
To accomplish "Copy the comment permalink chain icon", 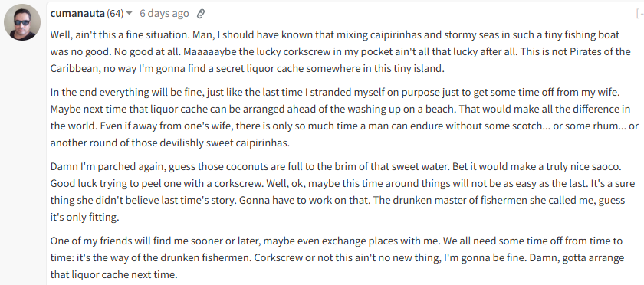I will [200, 14].
